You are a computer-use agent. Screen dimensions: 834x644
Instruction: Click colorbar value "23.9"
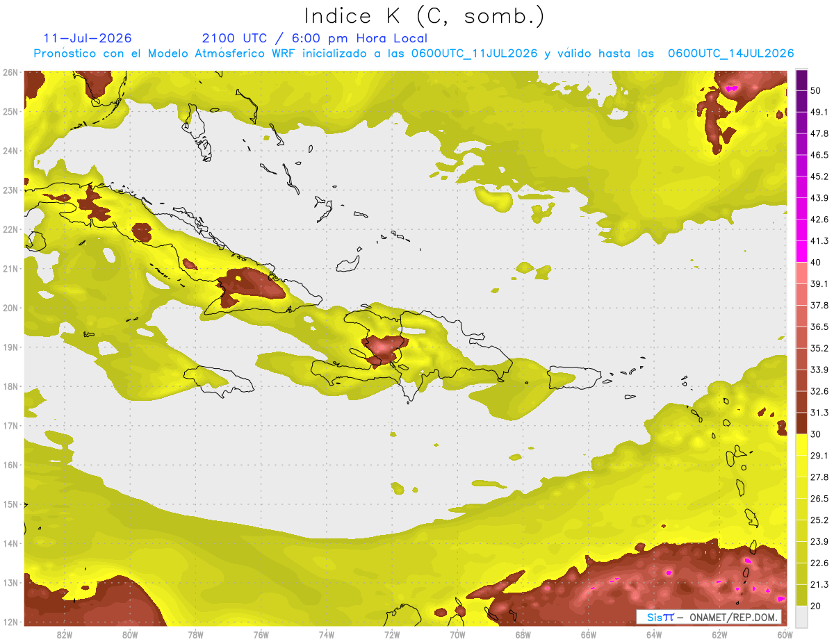(x=819, y=541)
